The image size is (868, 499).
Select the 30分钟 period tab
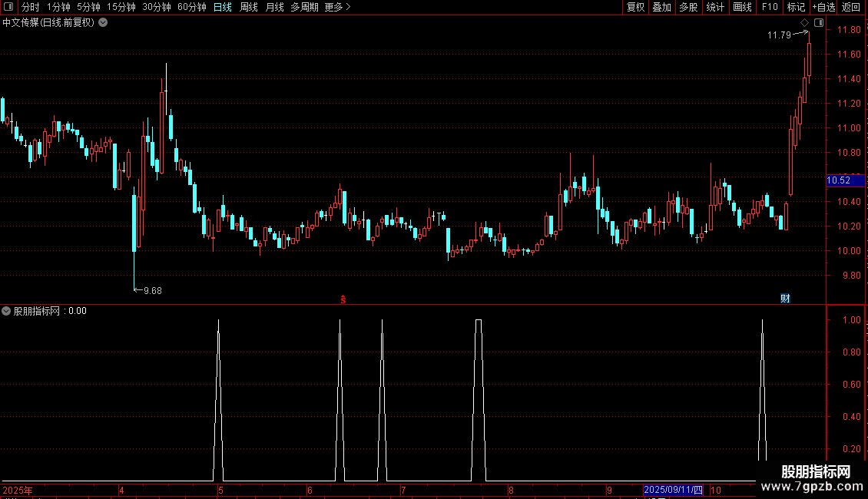tap(157, 7)
